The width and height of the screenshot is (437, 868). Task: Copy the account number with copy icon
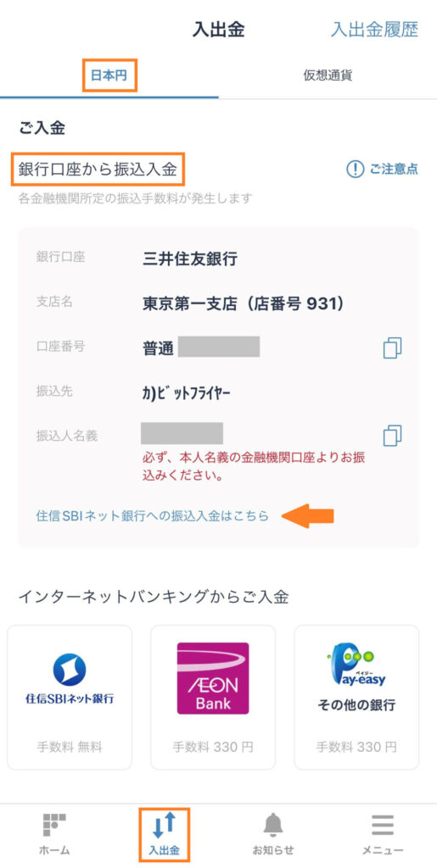(x=392, y=348)
